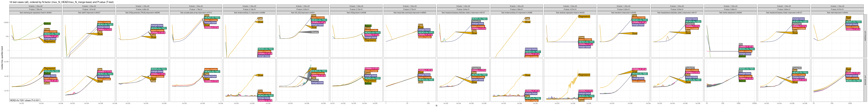Select the 'Test: fread disk overhead improved in #6925' header
This screenshot has height=108, width=868.
pos(409,13)
